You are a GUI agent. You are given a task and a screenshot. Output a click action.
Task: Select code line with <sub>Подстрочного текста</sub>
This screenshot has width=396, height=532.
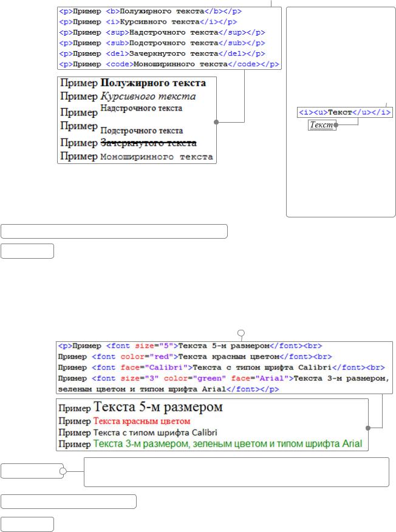click(x=162, y=43)
